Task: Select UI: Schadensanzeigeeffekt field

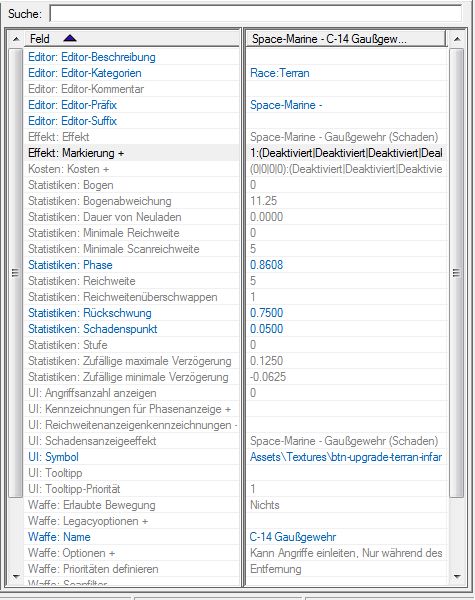Action: click(132, 441)
